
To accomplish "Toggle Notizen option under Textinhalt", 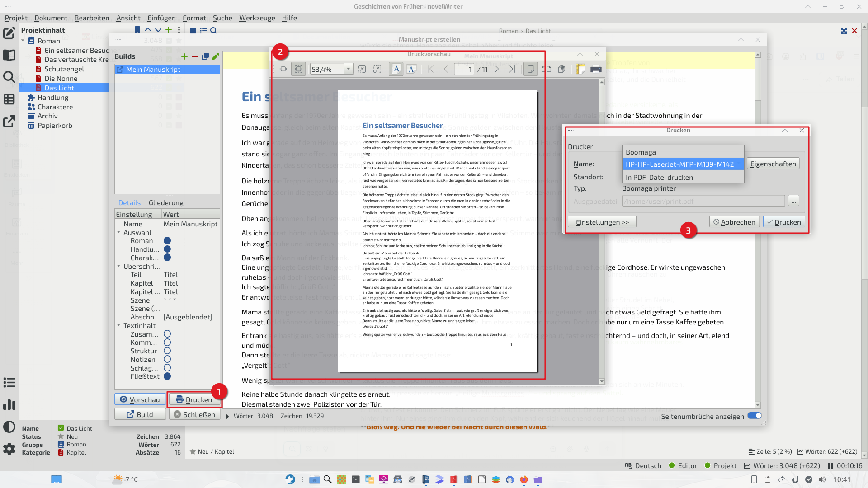I will pos(167,360).
